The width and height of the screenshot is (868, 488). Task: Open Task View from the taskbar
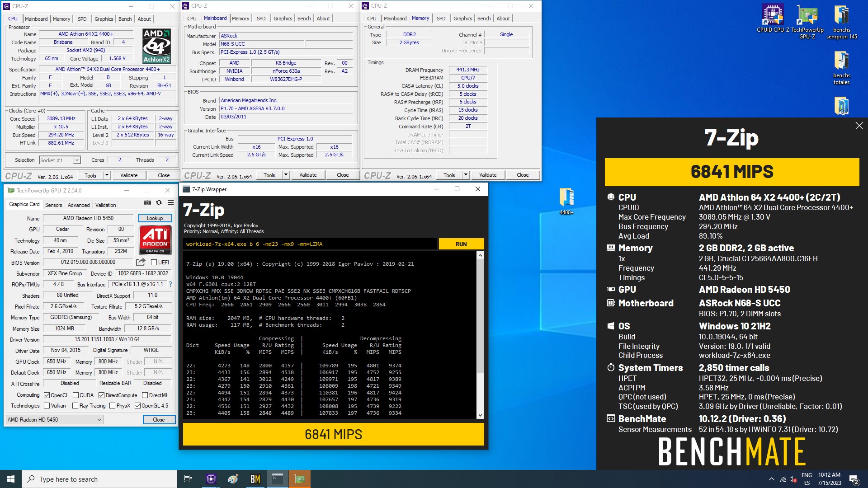[x=188, y=479]
